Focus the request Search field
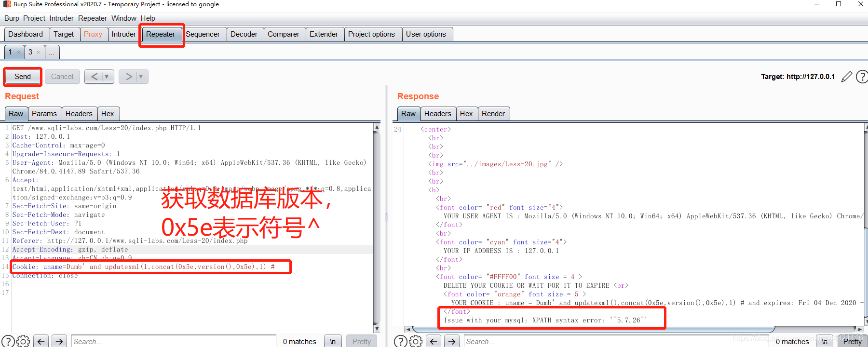The width and height of the screenshot is (868, 347). tap(174, 341)
